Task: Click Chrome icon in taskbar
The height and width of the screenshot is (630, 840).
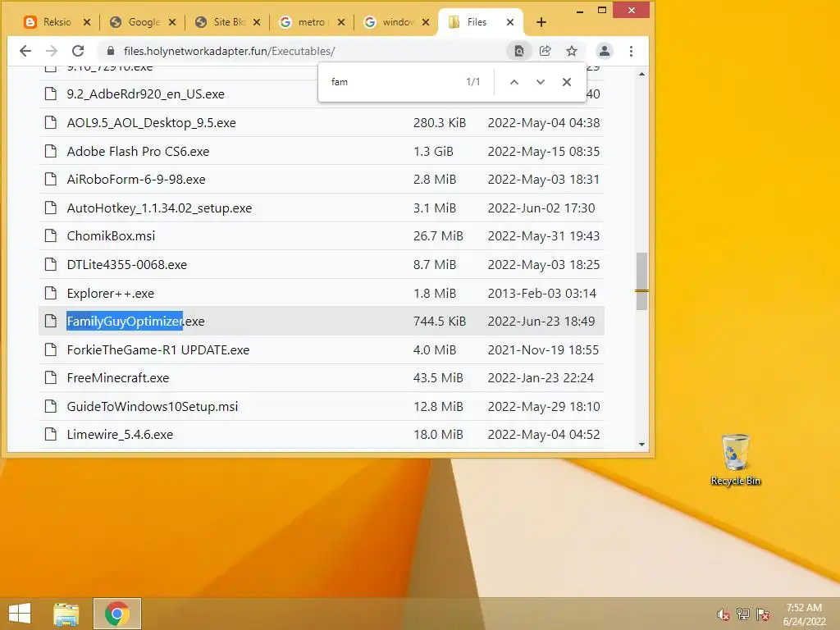Action: (116, 614)
